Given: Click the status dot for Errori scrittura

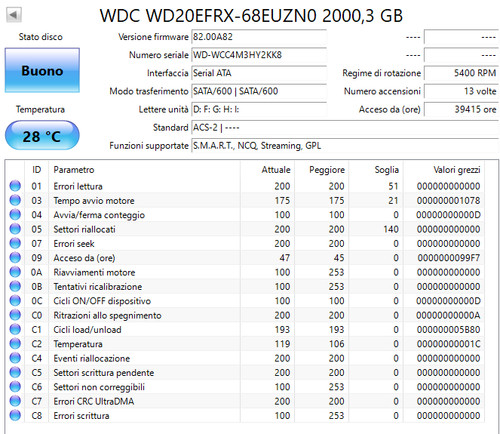Looking at the screenshot, I should [x=15, y=415].
